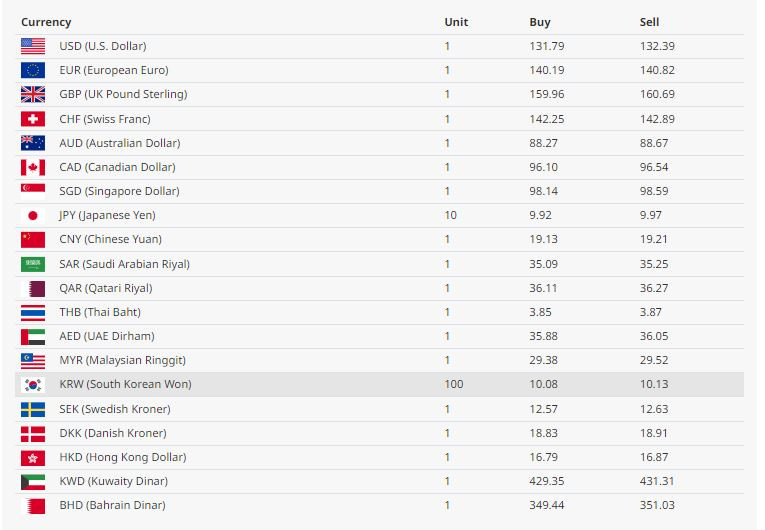
Task: Select the UK flag icon
Action: (x=33, y=94)
